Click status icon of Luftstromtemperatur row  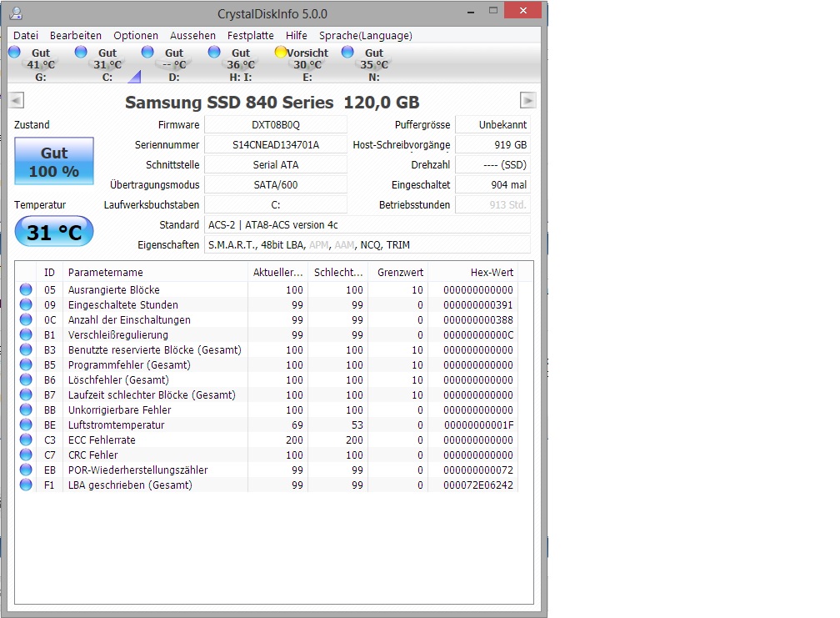pos(26,425)
